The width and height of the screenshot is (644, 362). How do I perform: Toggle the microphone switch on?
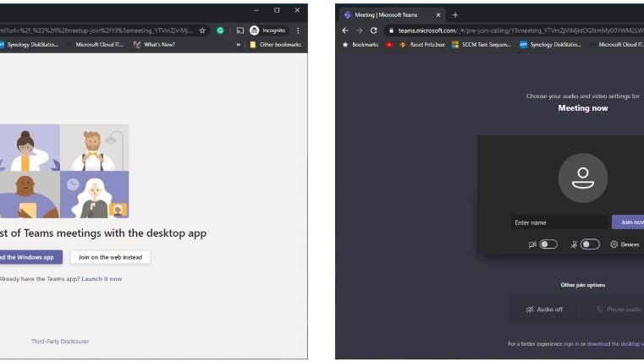590,244
